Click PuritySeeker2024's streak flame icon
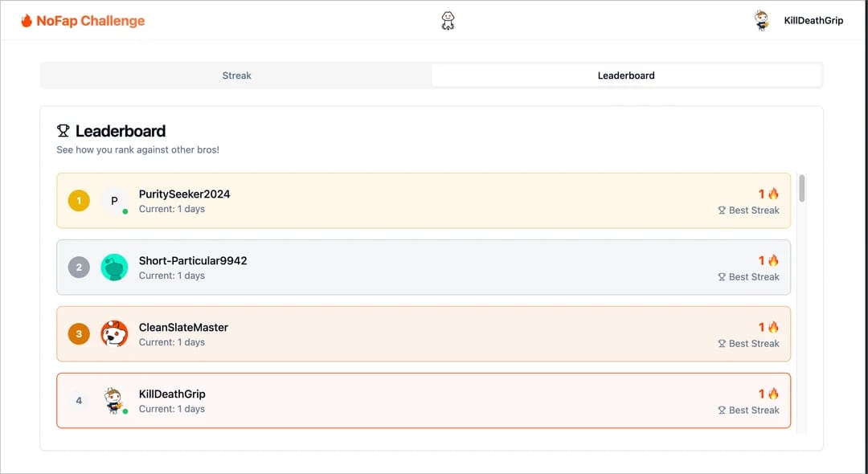The width and height of the screenshot is (868, 474). 773,194
